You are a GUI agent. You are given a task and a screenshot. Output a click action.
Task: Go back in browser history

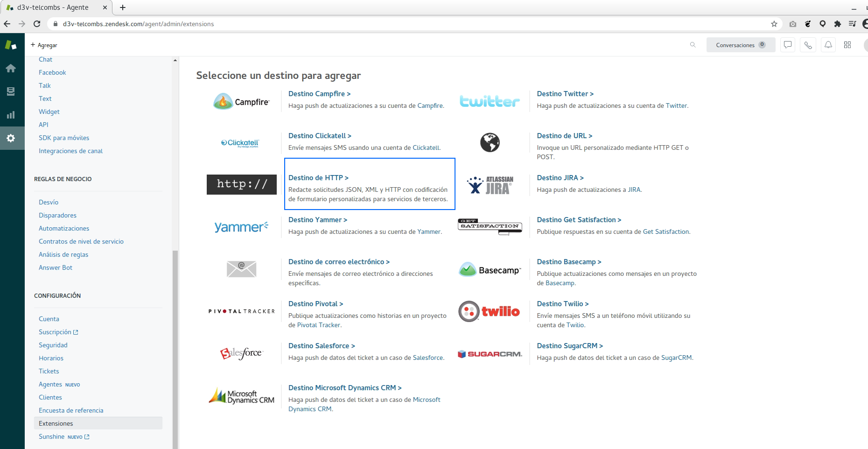[x=7, y=24]
